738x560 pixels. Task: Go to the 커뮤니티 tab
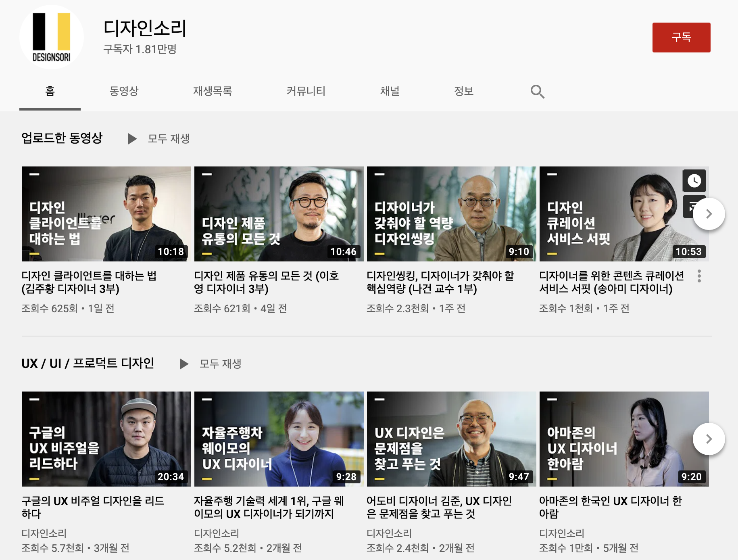pyautogui.click(x=306, y=91)
